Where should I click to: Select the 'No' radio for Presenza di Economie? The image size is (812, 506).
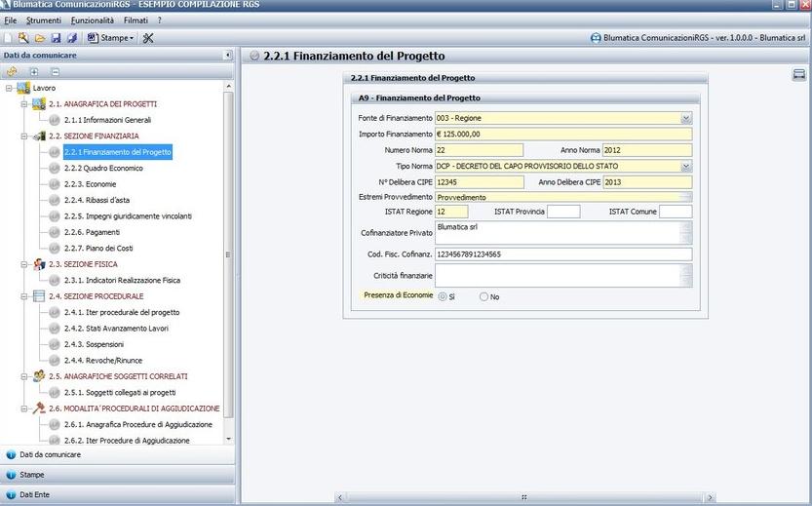(x=483, y=296)
